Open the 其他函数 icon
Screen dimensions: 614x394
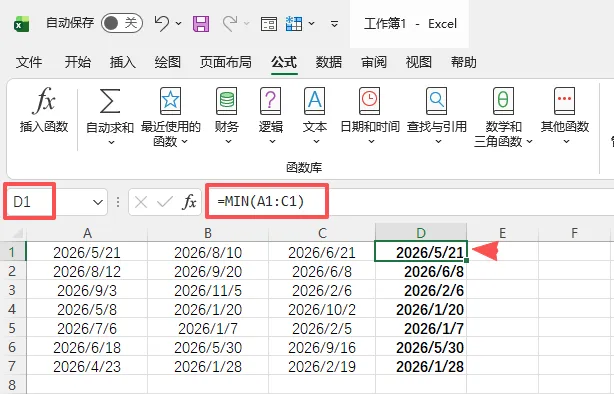coord(565,101)
